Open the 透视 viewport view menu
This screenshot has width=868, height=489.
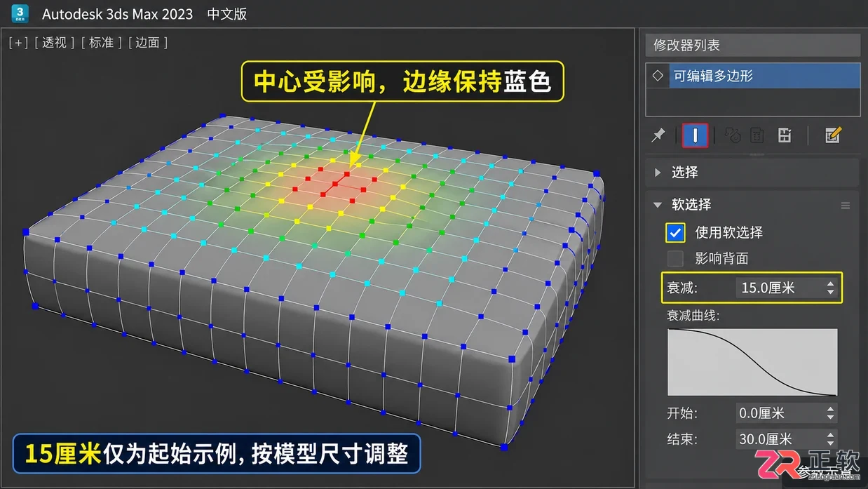(54, 42)
